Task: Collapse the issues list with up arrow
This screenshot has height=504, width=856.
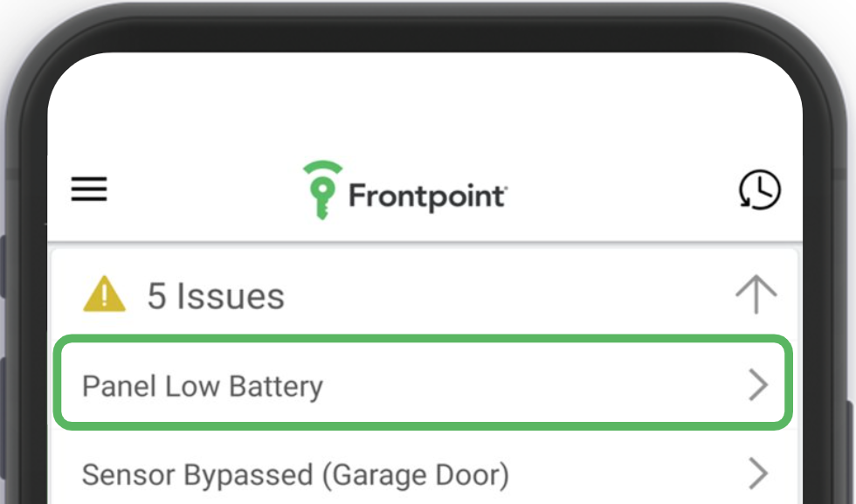Action: (756, 295)
